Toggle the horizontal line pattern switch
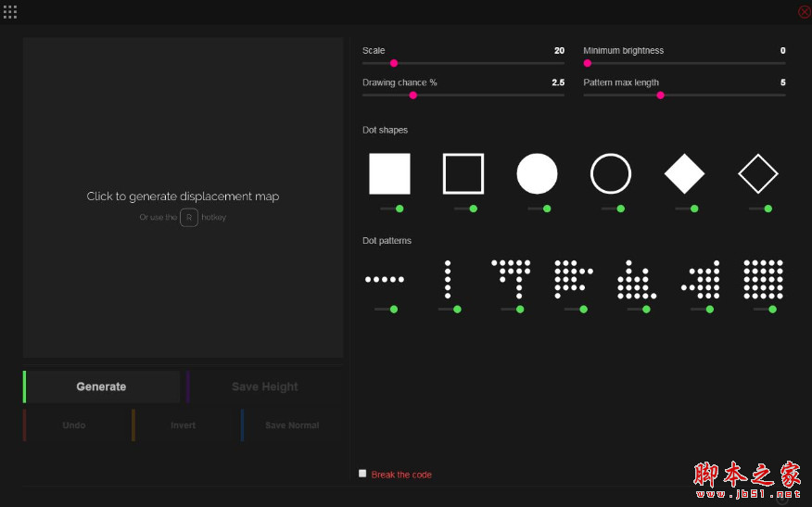The image size is (812, 507). (x=387, y=310)
